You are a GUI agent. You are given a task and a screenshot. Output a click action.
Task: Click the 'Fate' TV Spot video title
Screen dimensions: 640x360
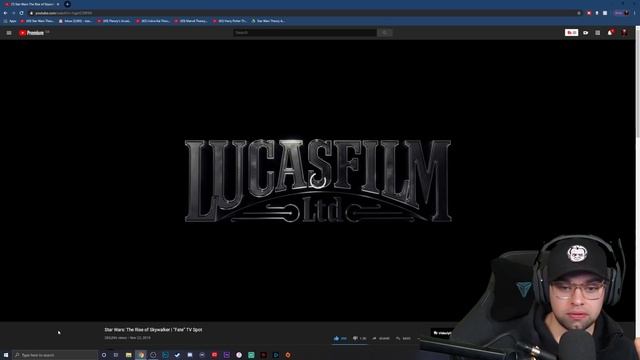point(153,330)
